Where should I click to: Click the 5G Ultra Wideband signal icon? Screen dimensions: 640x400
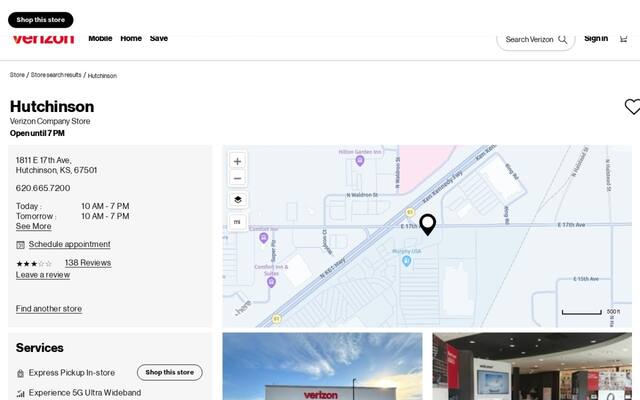20,393
